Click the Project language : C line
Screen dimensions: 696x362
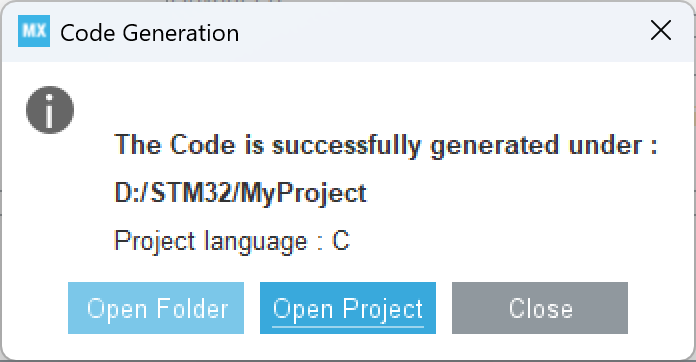[232, 241]
